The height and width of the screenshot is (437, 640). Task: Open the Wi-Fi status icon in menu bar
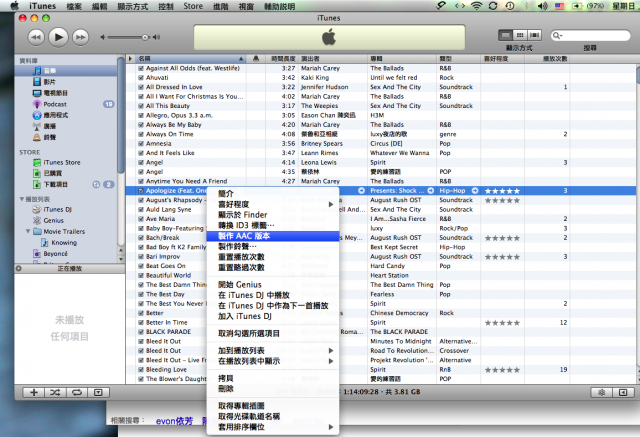pos(476,6)
